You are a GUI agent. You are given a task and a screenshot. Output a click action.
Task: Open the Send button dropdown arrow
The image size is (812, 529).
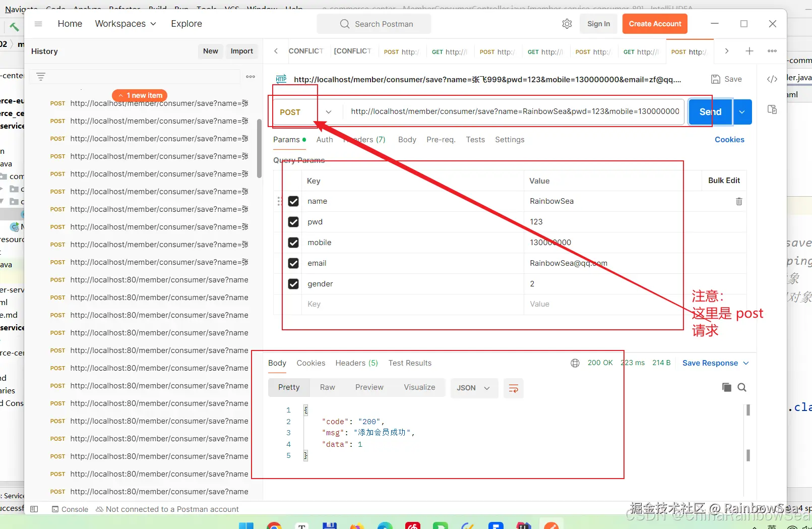coord(742,112)
